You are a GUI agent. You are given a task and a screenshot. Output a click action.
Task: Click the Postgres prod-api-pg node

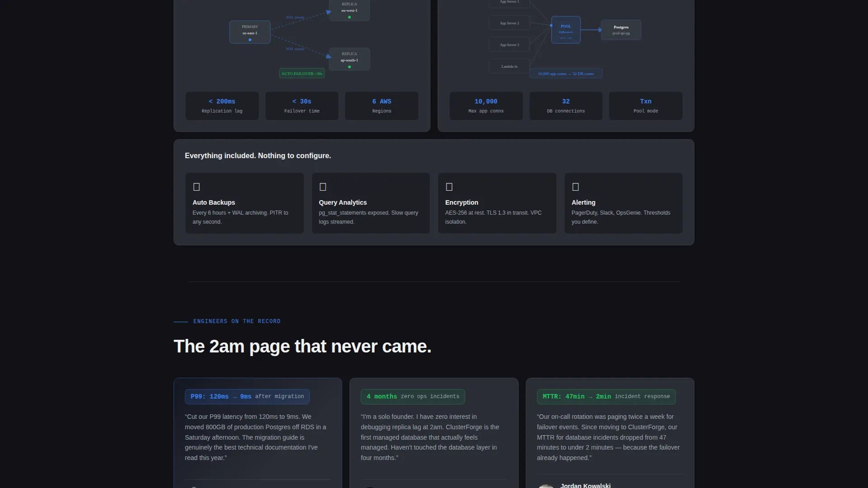(621, 30)
